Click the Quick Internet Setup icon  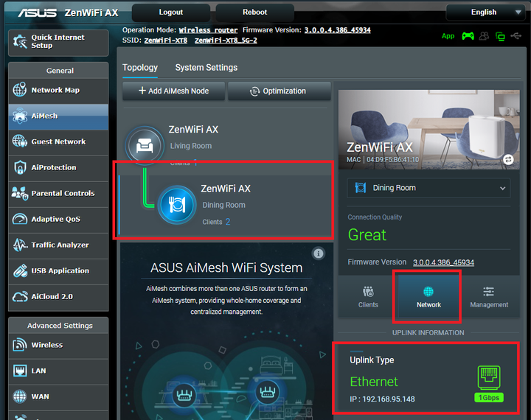click(x=20, y=41)
